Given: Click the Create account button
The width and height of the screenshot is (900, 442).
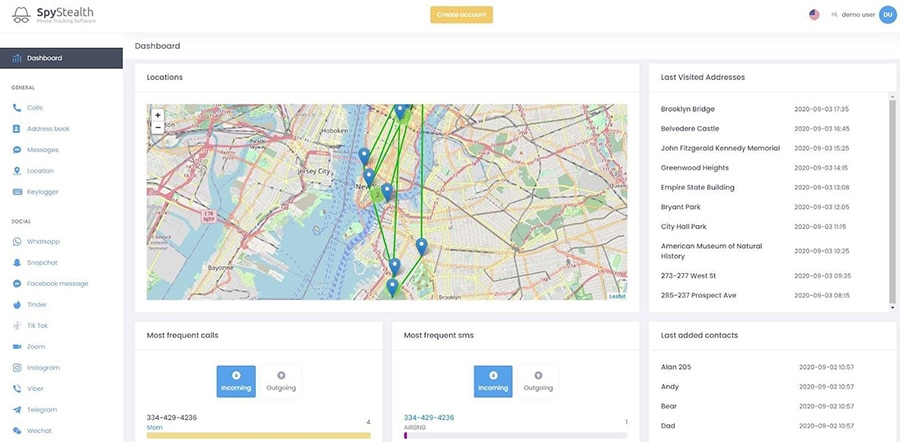Looking at the screenshot, I should click(x=461, y=15).
